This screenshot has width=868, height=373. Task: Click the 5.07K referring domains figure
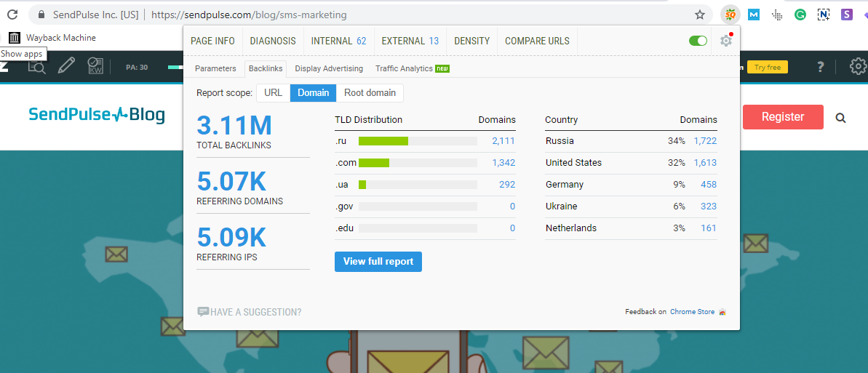[x=231, y=181]
